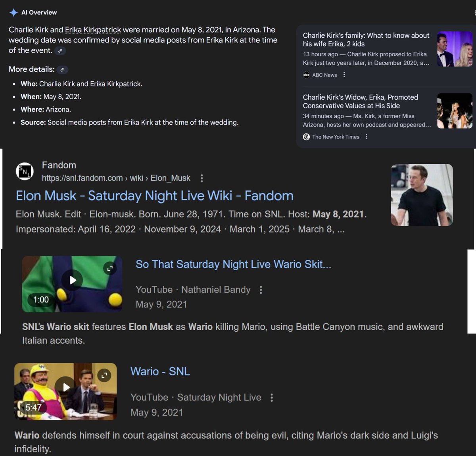Click the '34 minutes ago' article snippet

367,120
